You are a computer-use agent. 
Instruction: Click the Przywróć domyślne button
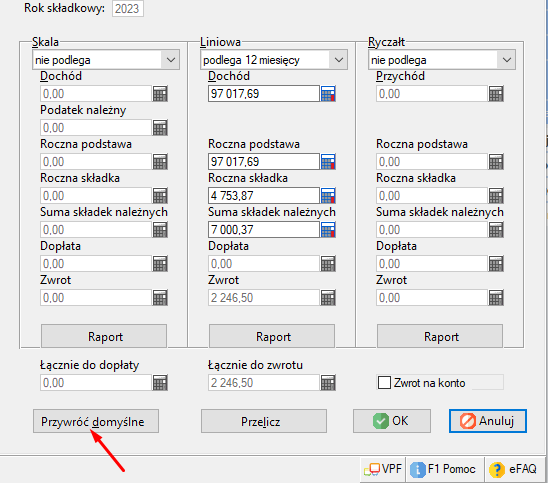(x=96, y=421)
